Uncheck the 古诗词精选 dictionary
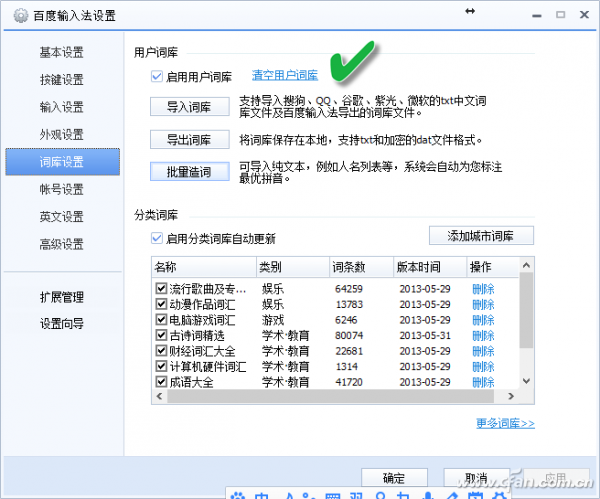 coord(161,335)
